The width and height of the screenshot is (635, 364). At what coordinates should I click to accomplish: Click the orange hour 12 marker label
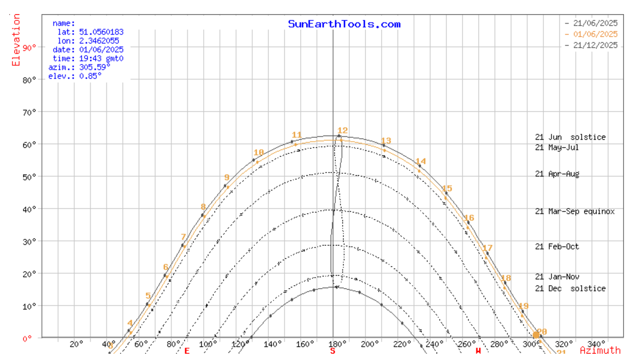[342, 130]
